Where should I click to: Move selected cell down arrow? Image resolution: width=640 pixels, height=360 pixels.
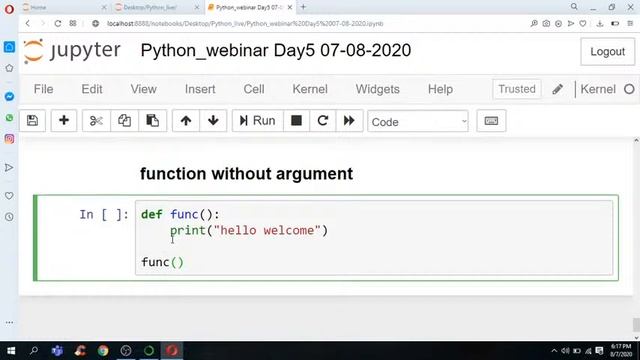[213, 121]
